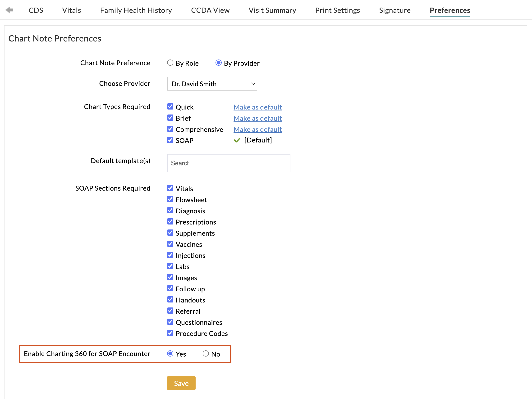Select Yes for Charting 360

pyautogui.click(x=170, y=353)
